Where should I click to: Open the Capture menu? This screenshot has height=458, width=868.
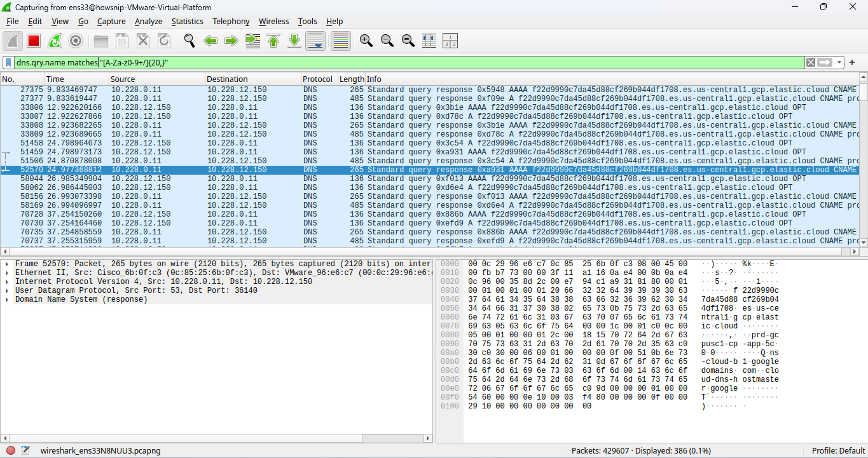111,21
